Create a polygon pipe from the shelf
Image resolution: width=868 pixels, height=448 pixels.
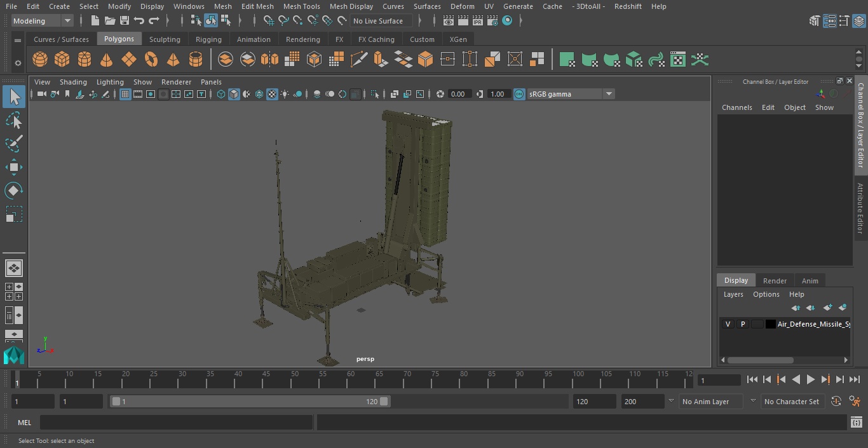click(196, 60)
